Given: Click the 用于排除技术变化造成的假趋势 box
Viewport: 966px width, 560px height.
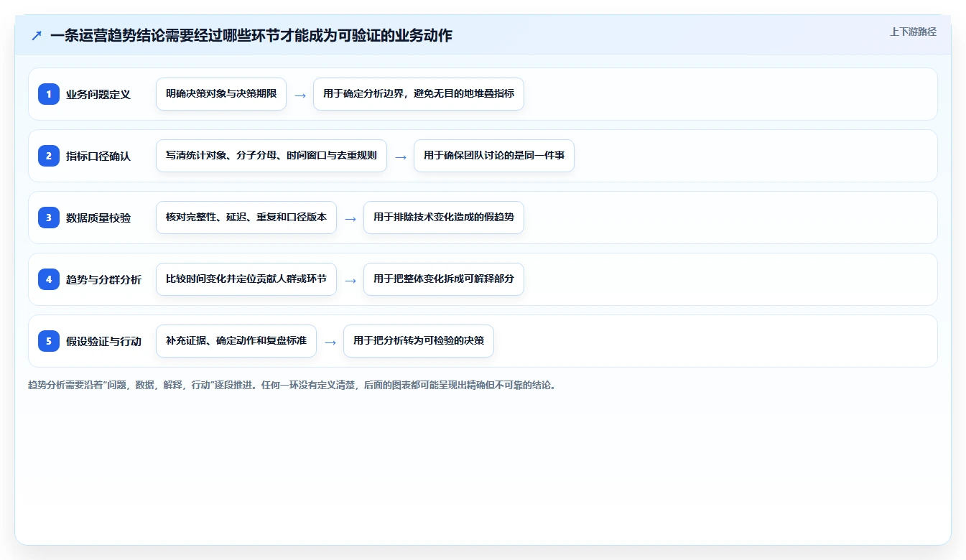Looking at the screenshot, I should (444, 218).
